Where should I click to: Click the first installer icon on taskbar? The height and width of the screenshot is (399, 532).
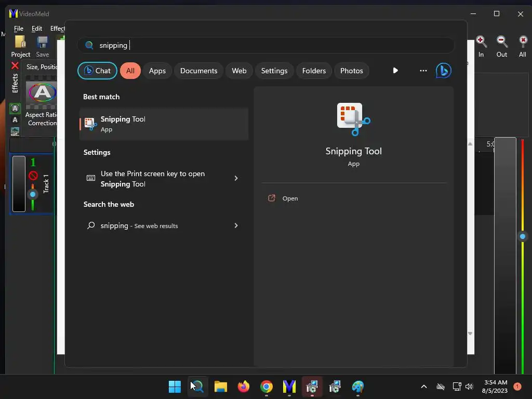[312, 387]
